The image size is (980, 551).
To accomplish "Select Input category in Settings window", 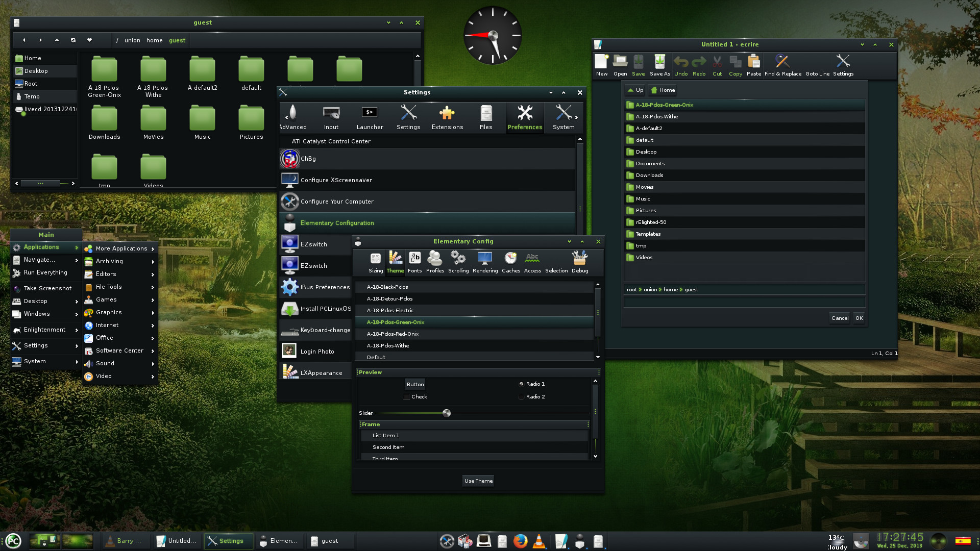I will click(x=331, y=117).
